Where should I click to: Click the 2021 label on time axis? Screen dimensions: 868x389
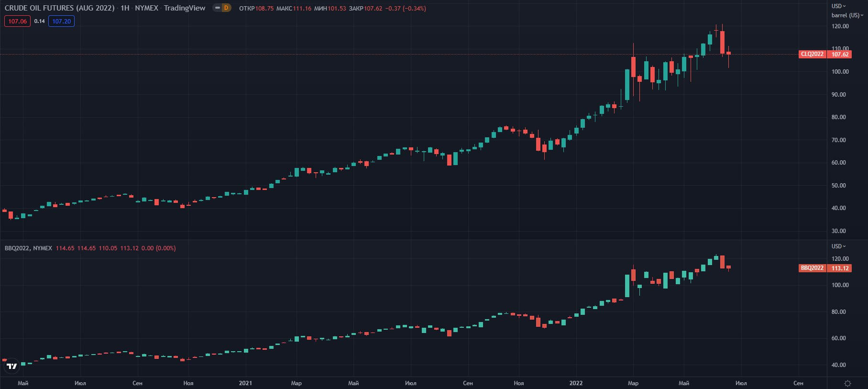click(245, 383)
